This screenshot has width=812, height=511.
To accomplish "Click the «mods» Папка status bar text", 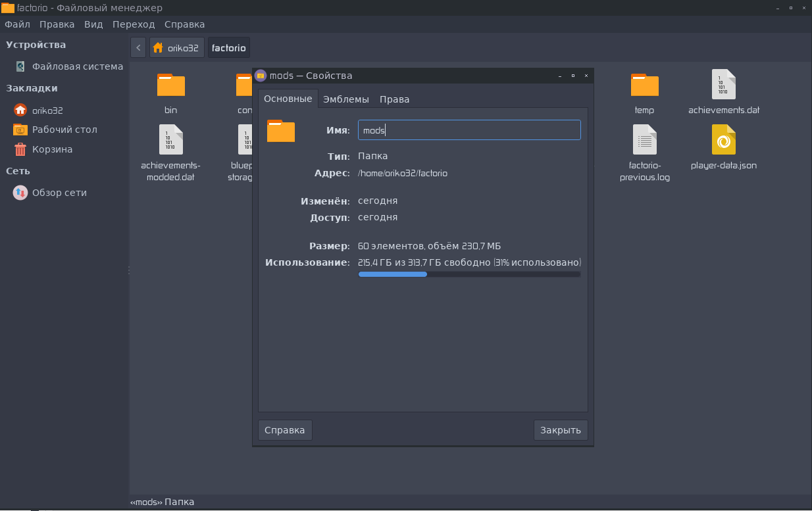I will 163,502.
